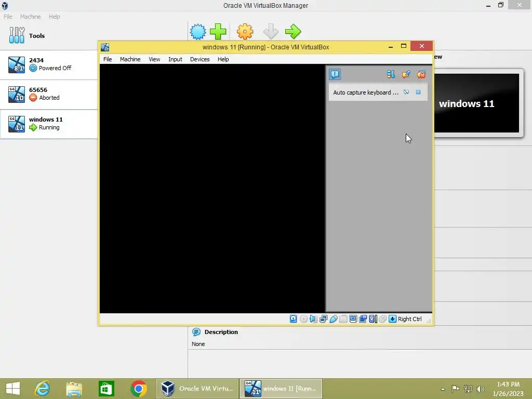Click the shared folders status bar indicator
532x399 pixels.
click(343, 319)
